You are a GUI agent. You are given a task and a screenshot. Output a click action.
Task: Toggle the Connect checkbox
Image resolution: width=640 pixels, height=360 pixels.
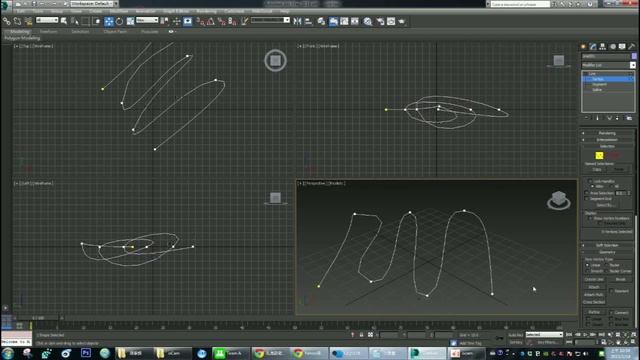611,313
